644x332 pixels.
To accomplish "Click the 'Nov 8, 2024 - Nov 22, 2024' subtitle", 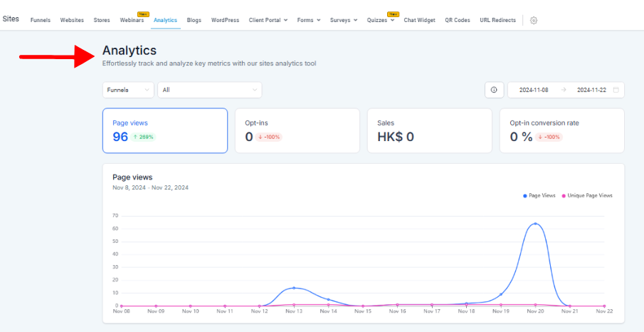I will coord(150,187).
